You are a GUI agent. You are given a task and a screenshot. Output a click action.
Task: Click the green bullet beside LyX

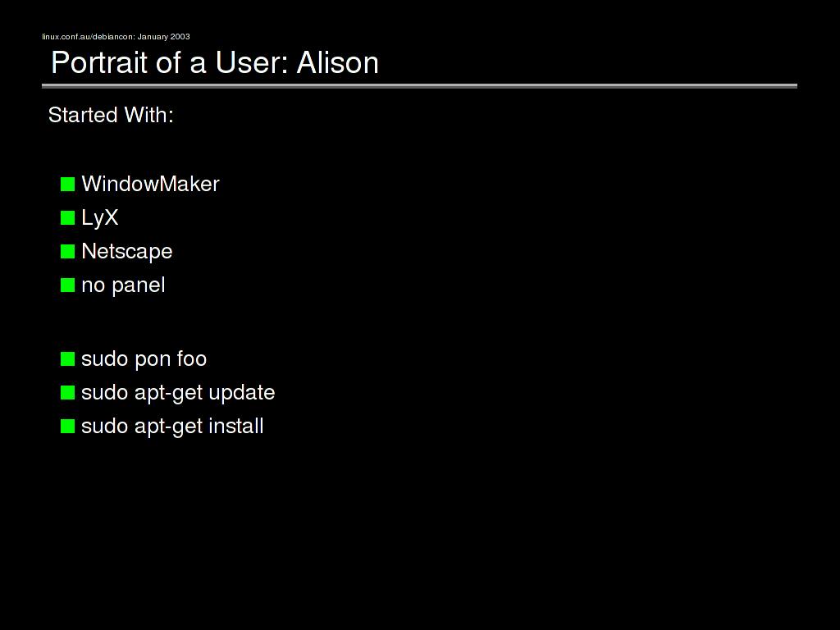click(x=67, y=217)
